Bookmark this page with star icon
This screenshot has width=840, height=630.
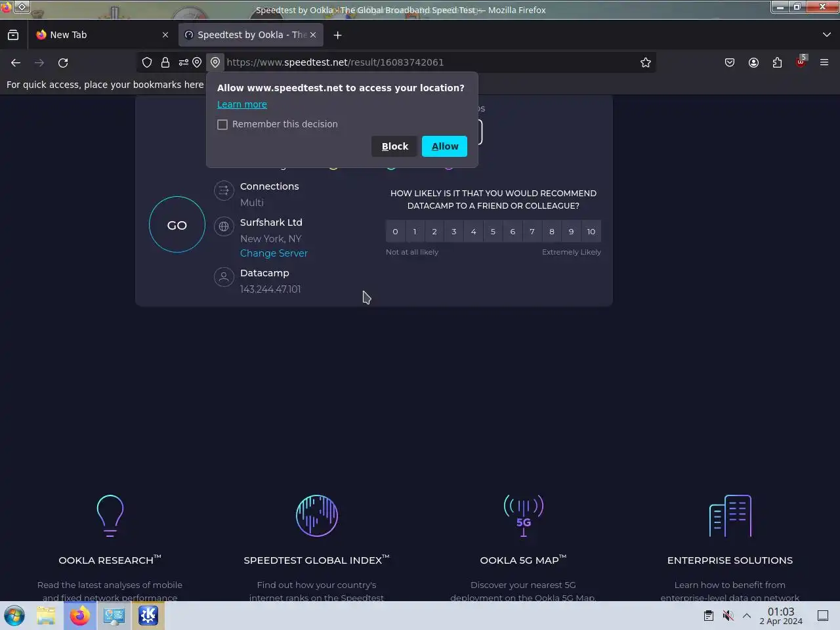[646, 62]
